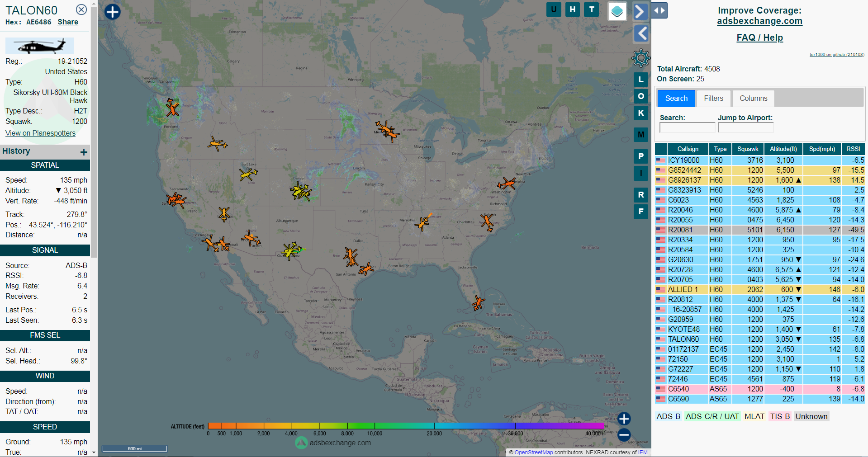Viewport: 868px width, 457px height.
Task: Click the F map option button
Action: tap(641, 212)
